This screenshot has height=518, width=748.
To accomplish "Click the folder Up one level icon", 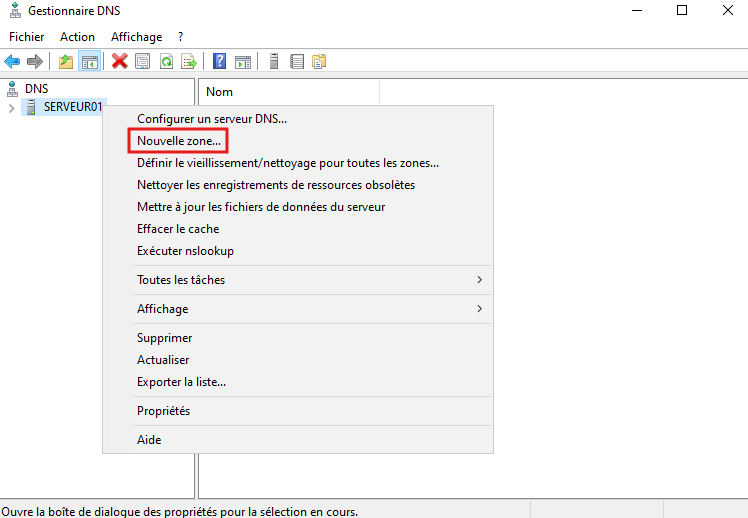I will coord(66,62).
